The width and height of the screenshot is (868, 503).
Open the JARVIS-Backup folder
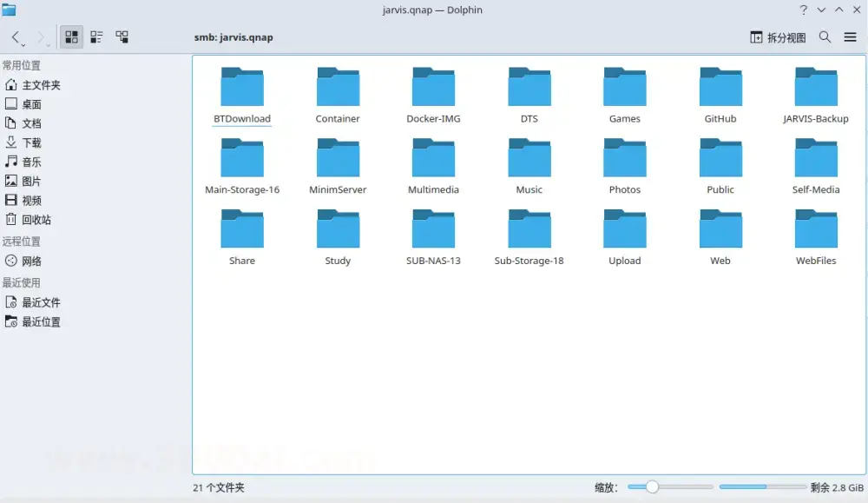coord(815,95)
